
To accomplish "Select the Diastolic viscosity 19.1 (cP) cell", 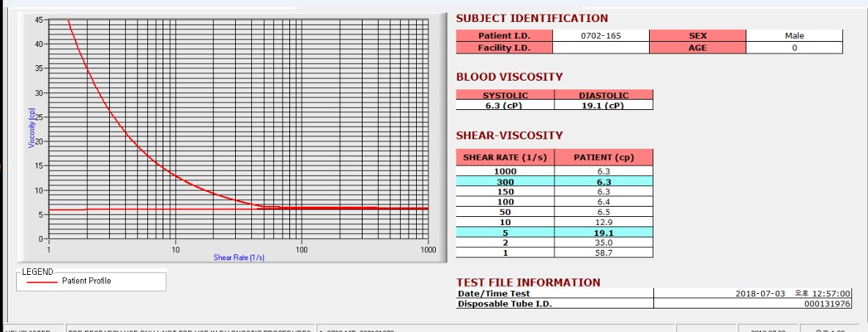I will (x=604, y=105).
